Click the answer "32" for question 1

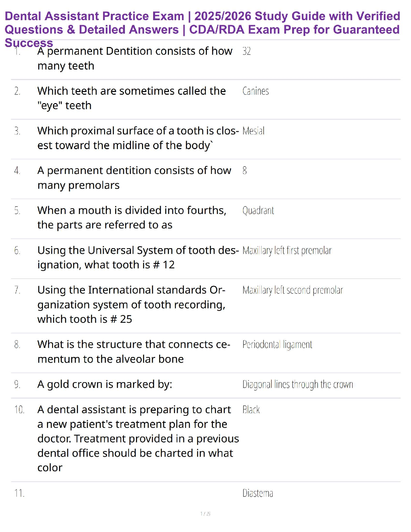click(x=246, y=51)
